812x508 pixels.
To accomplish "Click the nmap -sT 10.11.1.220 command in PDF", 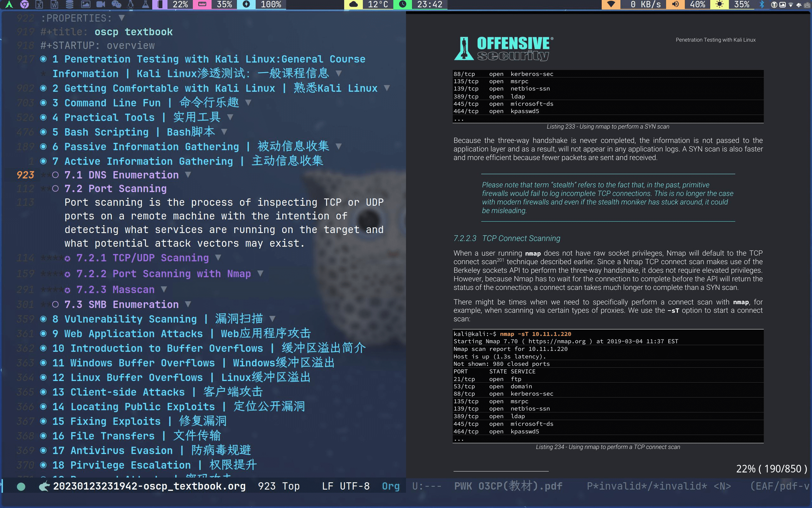I will (x=535, y=334).
